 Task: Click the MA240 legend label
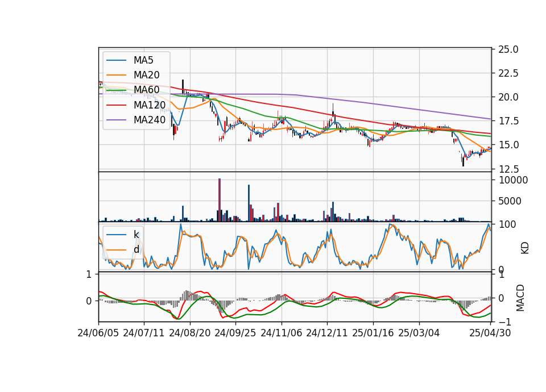pyautogui.click(x=150, y=120)
